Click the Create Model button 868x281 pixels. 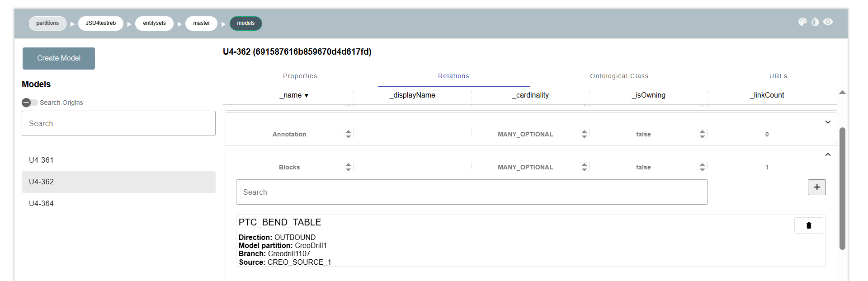pos(59,58)
